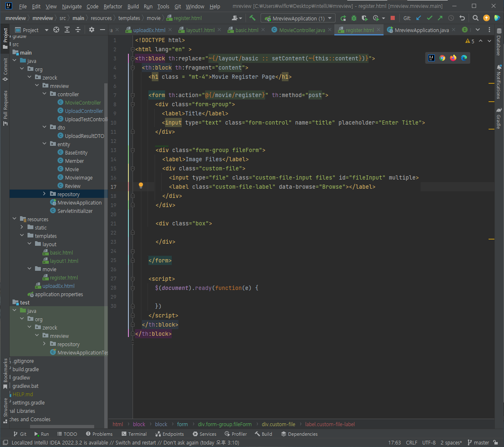Image resolution: width=504 pixels, height=447 pixels.
Task: Toggle read-only lock in the status bar
Action: (496, 442)
